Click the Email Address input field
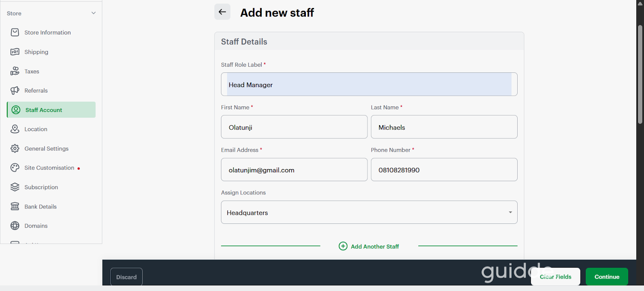 [294, 169]
